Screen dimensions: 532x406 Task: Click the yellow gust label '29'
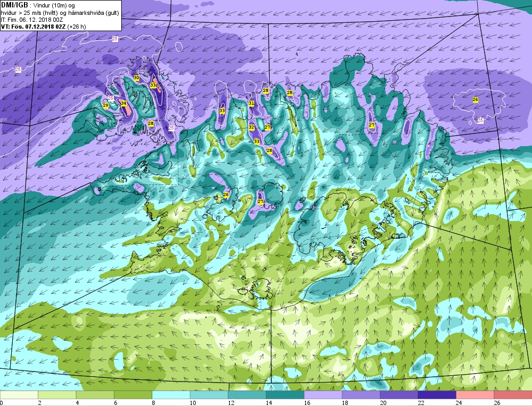(105, 106)
